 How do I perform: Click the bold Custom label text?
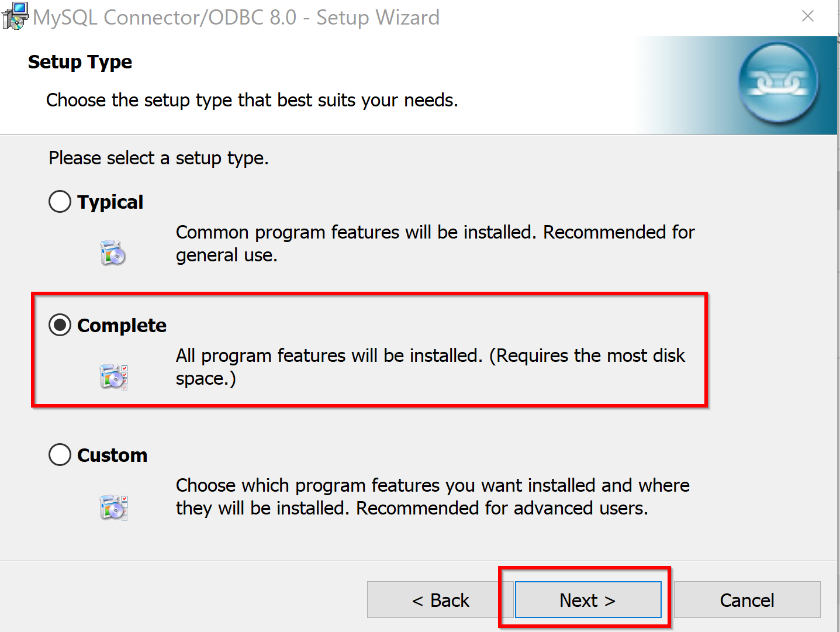coord(112,455)
